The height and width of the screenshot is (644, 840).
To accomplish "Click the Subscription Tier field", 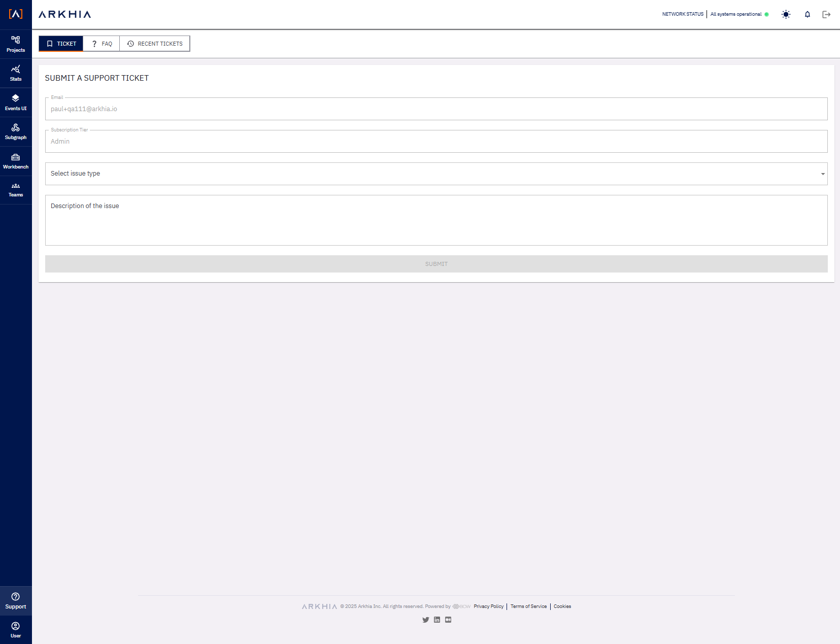I will [436, 141].
